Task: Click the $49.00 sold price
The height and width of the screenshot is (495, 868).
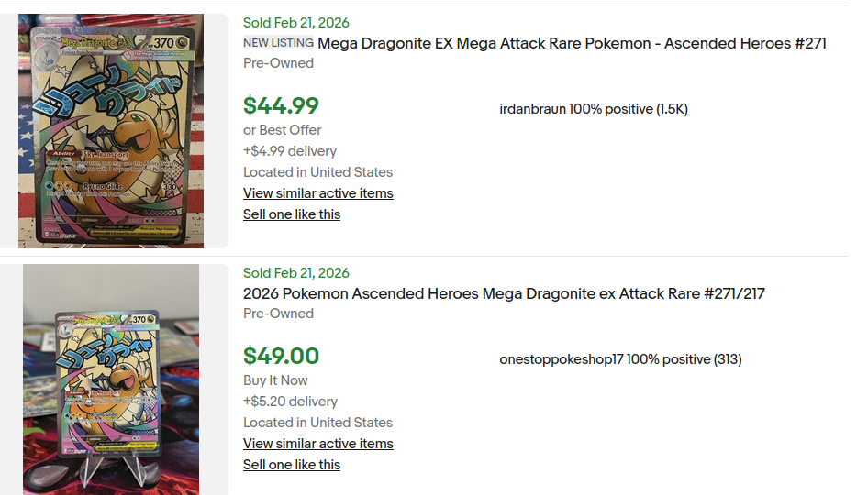Action: point(281,357)
